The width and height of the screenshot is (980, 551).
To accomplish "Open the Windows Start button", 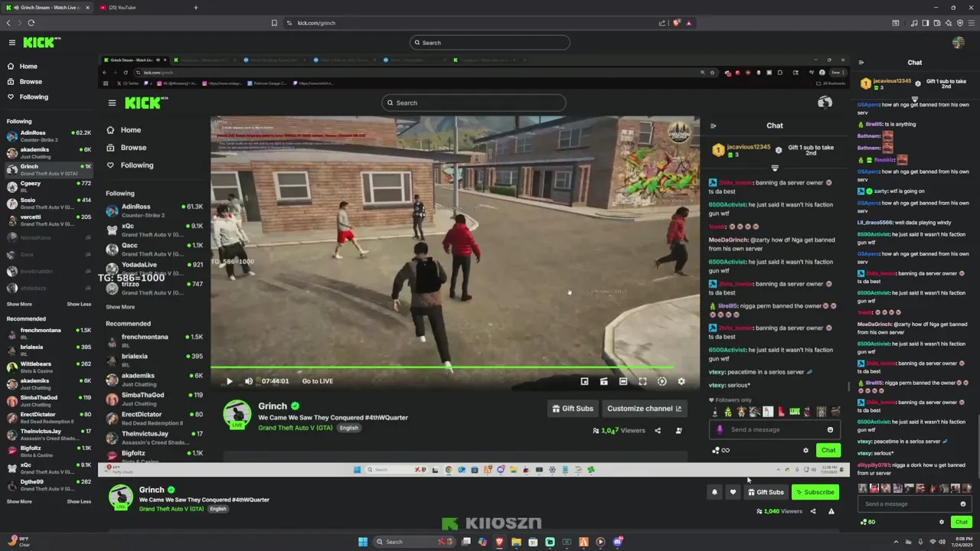I will (363, 542).
